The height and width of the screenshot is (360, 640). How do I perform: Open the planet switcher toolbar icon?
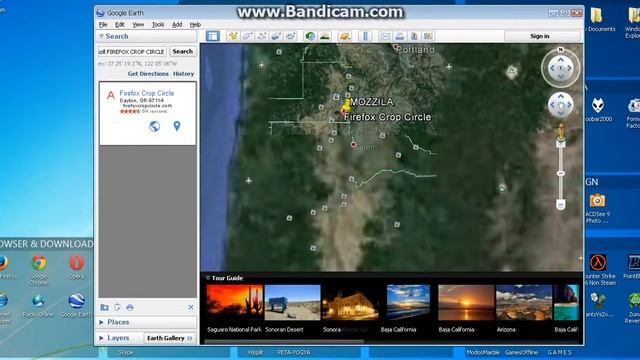pos(345,36)
